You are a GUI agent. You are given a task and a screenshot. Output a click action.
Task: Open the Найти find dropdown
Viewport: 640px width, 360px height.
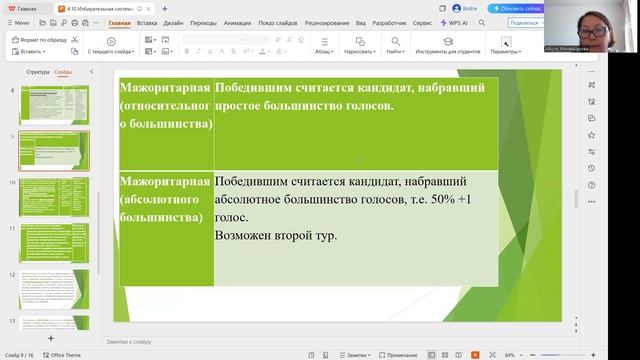(396, 45)
